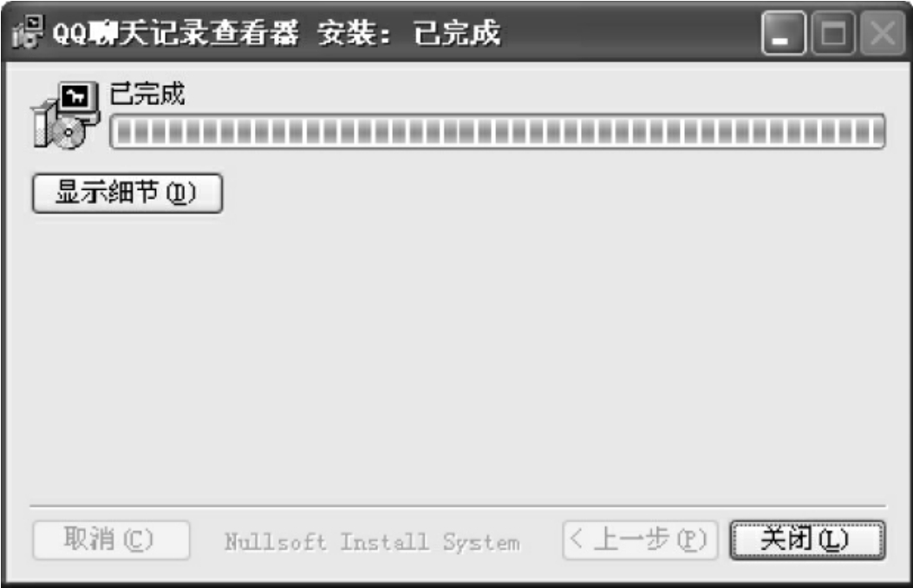Click the monitor screen in the setup icon
Viewport: 913px width, 588px height.
coord(76,96)
